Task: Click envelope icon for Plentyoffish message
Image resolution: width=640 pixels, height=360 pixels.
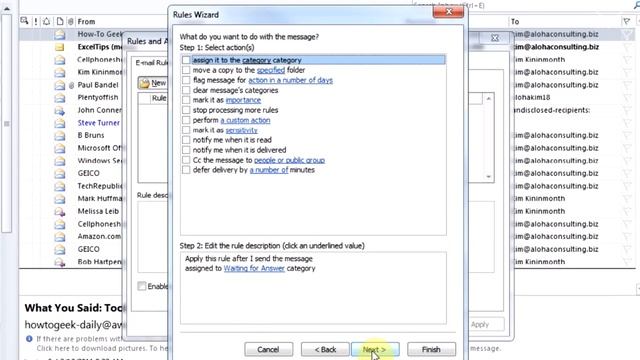Action: pyautogui.click(x=60, y=98)
